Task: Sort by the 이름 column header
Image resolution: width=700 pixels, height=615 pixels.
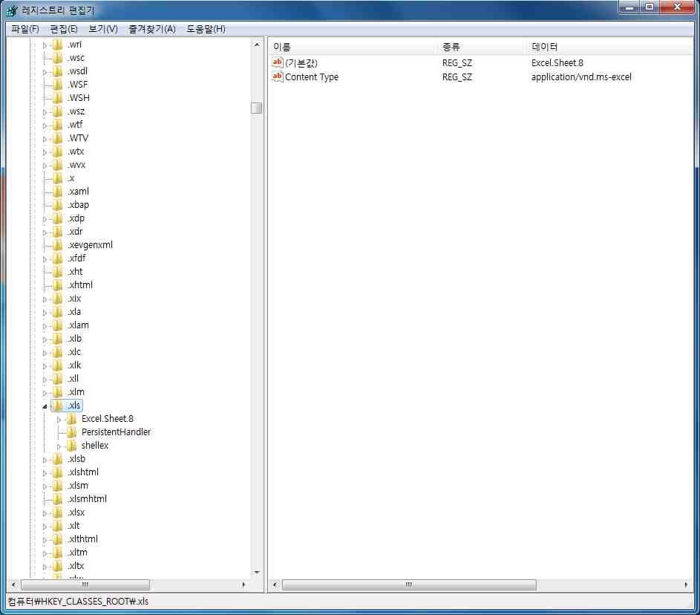Action: pyautogui.click(x=353, y=47)
